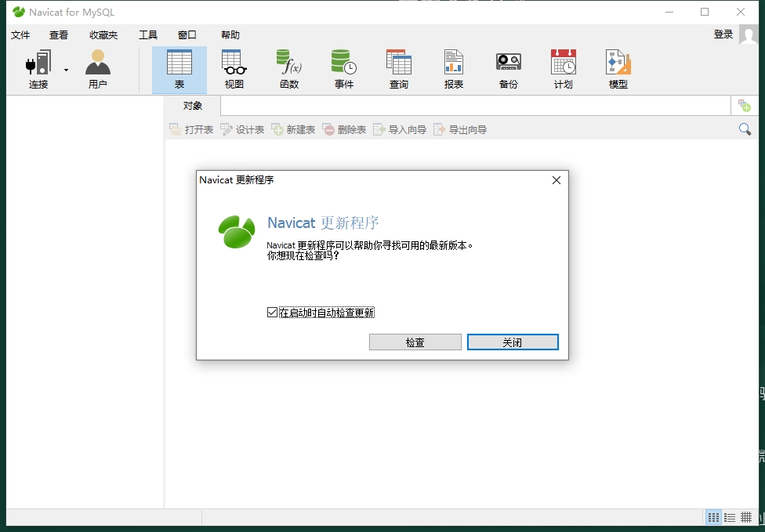The height and width of the screenshot is (532, 765).
Task: Open the 备份 (Backup) toolbar icon
Action: tap(509, 63)
